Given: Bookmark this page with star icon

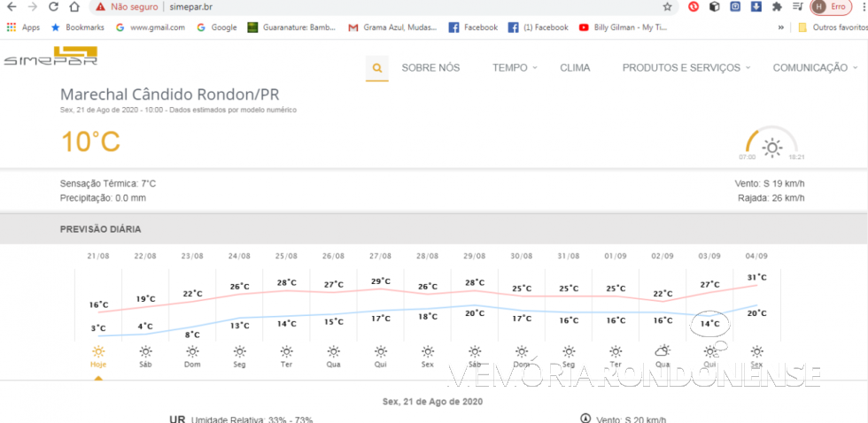Looking at the screenshot, I should (x=667, y=7).
